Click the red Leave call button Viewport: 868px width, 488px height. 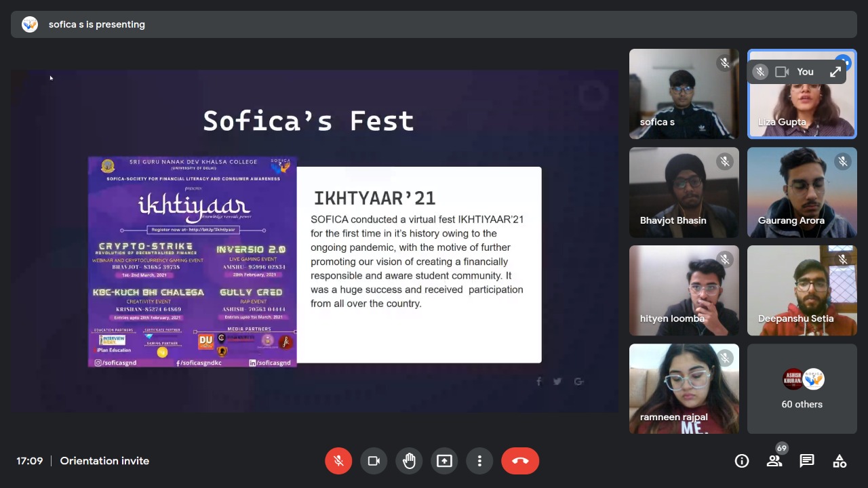[520, 461]
